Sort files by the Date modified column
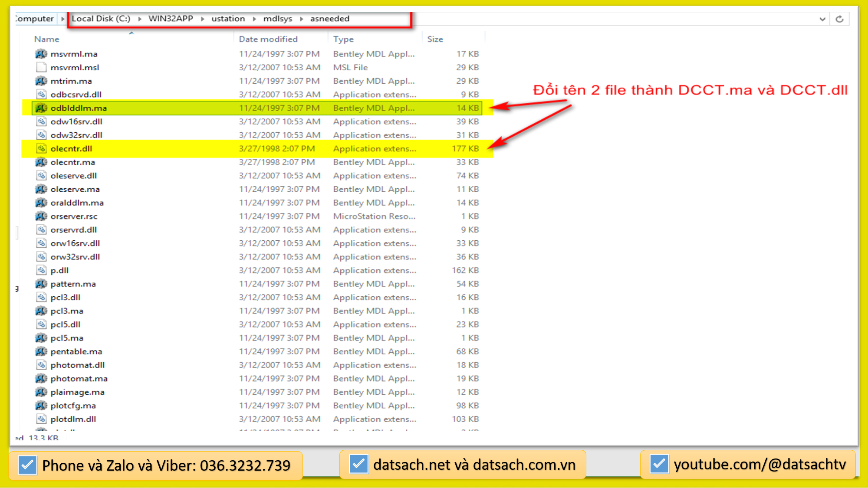 click(x=268, y=39)
